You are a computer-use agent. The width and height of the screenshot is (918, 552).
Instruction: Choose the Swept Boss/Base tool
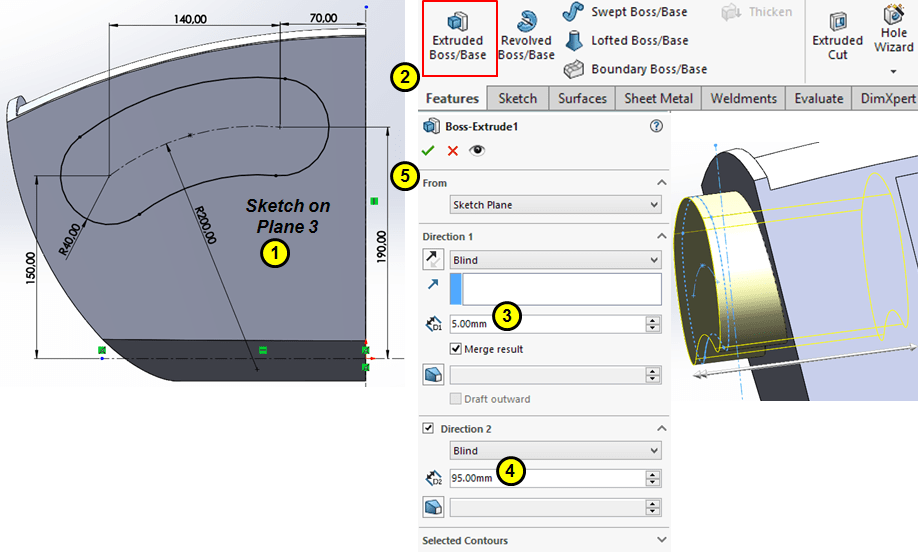[x=627, y=12]
